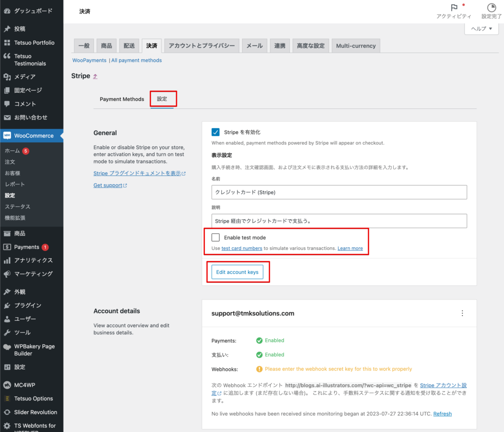Image resolution: width=504 pixels, height=432 pixels.
Task: Open account details three-dot menu
Action: tap(462, 313)
